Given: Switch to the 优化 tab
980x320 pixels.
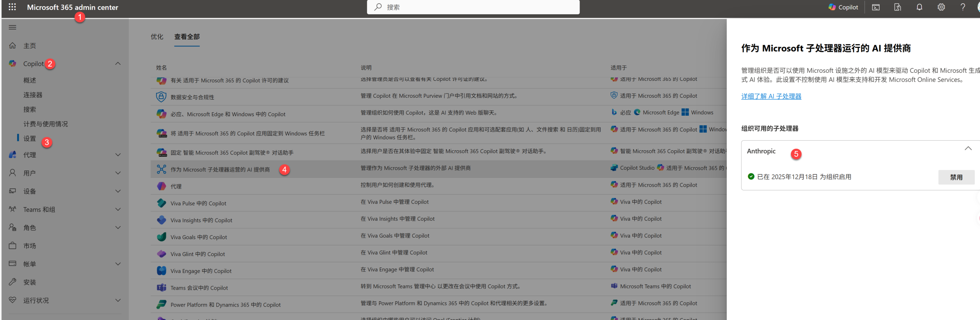Looking at the screenshot, I should pyautogui.click(x=157, y=37).
